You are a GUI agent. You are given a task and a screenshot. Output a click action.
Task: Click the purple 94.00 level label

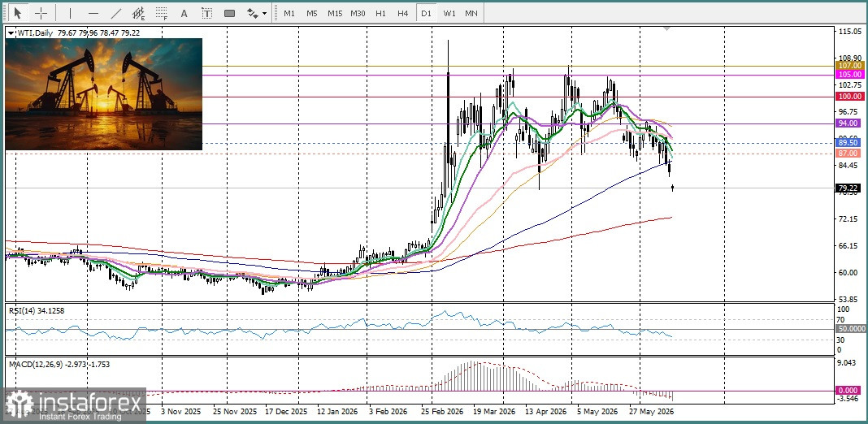tap(848, 123)
